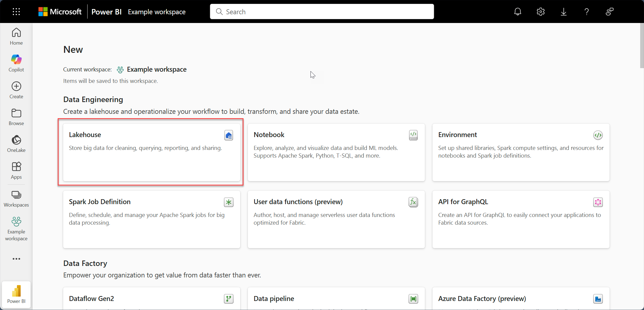Open the help question mark
The height and width of the screenshot is (310, 644).
point(587,11)
